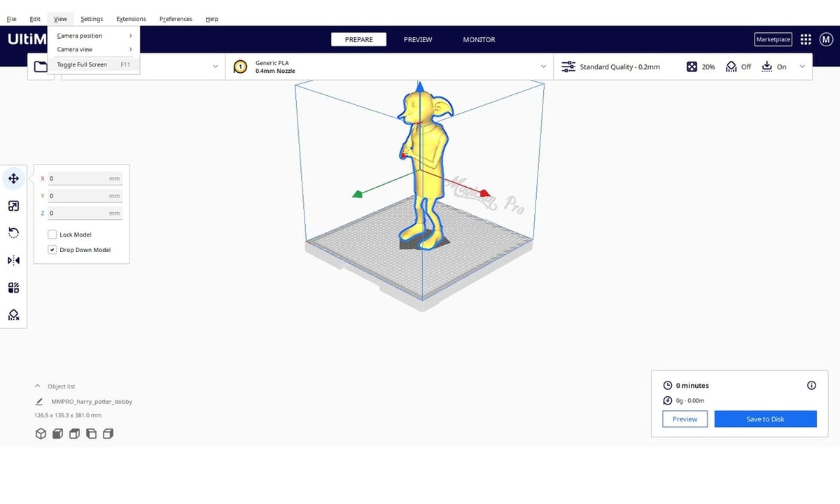Collapse the Object list
The height and width of the screenshot is (504, 840).
37,386
